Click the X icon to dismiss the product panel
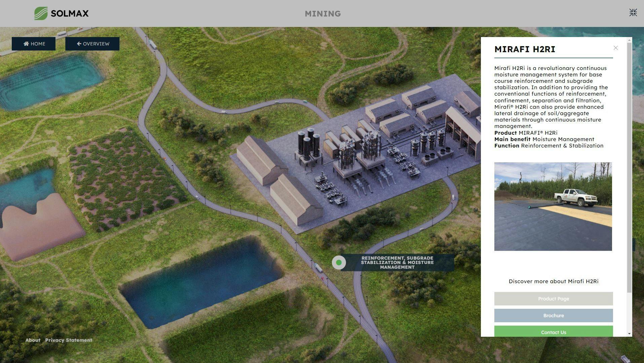Screen dimensions: 644x363 [x=616, y=48]
